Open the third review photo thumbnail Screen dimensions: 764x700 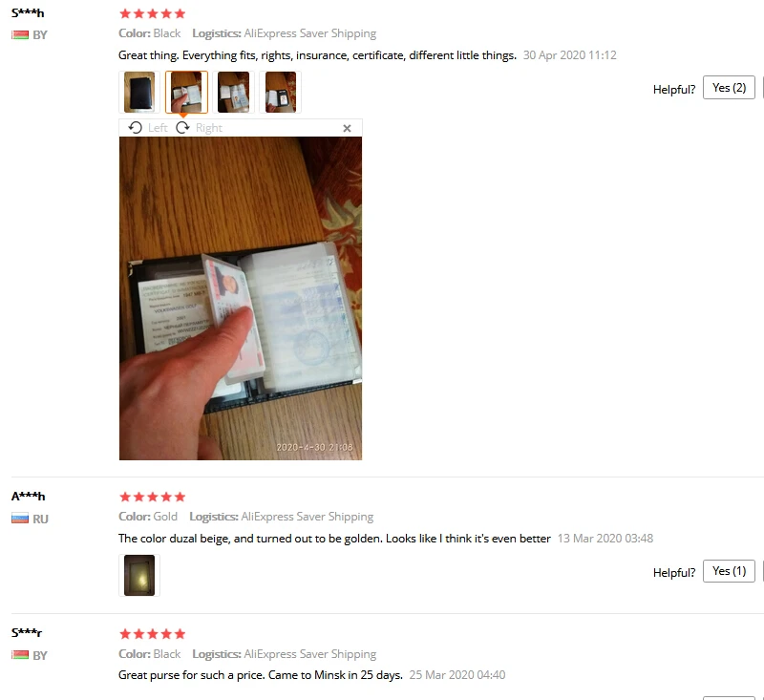coord(233,92)
